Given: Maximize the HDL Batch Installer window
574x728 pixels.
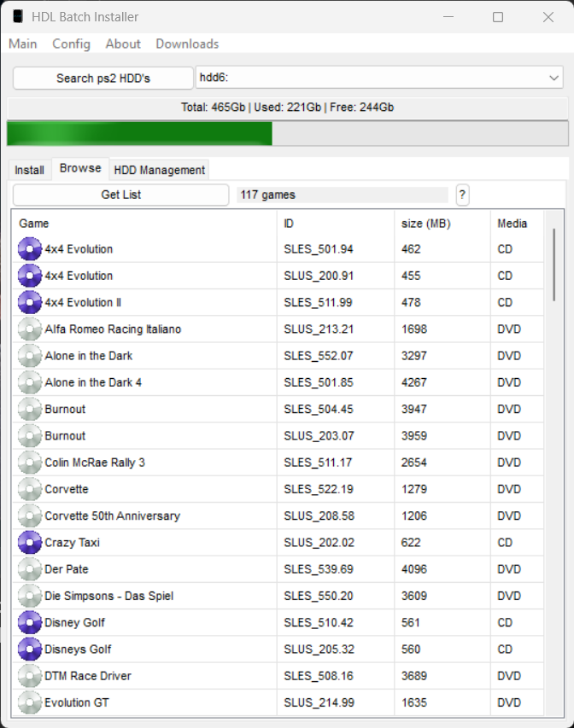Looking at the screenshot, I should point(498,17).
